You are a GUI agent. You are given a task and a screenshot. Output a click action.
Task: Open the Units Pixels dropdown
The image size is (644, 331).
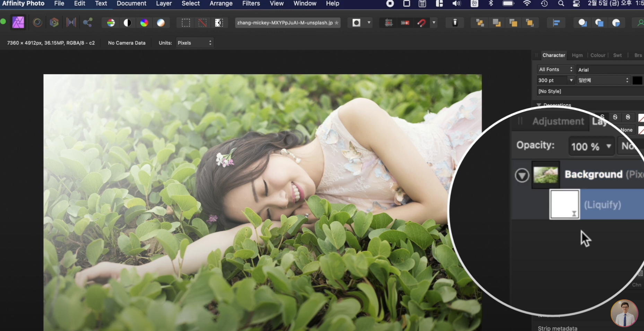[195, 43]
